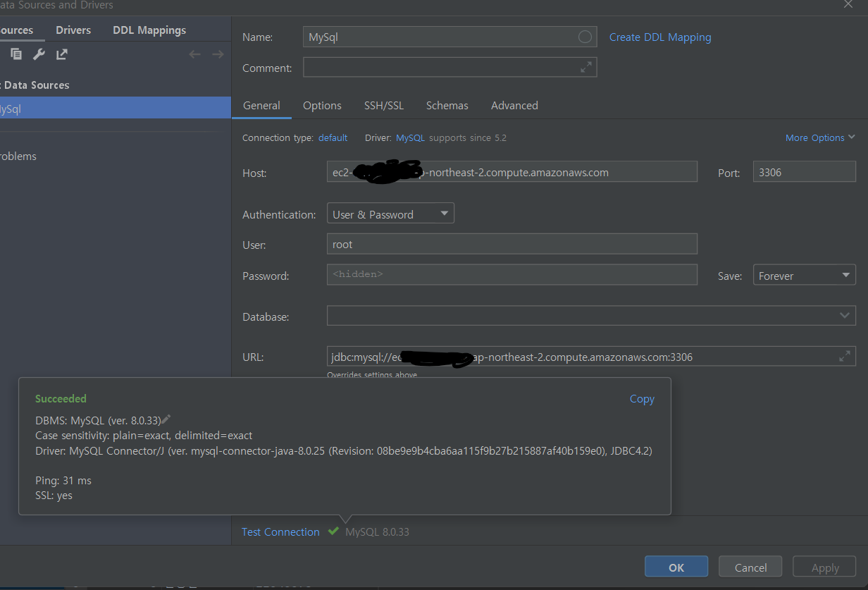
Task: Click the Name input field
Action: coord(449,37)
